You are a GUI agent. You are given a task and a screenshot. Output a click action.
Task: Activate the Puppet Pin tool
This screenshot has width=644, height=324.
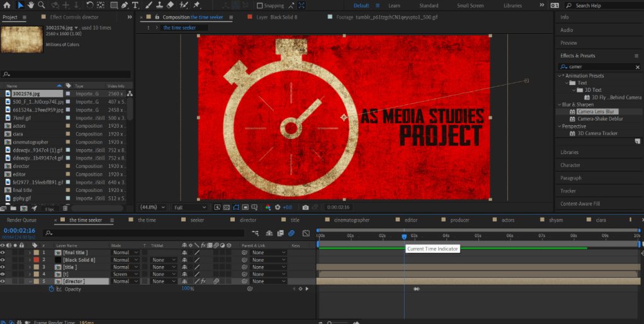coord(197,5)
